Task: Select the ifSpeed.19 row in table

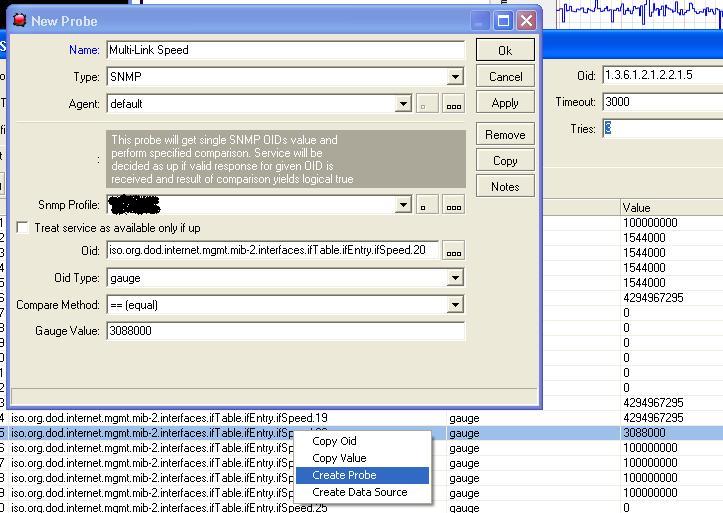Action: pos(362,418)
